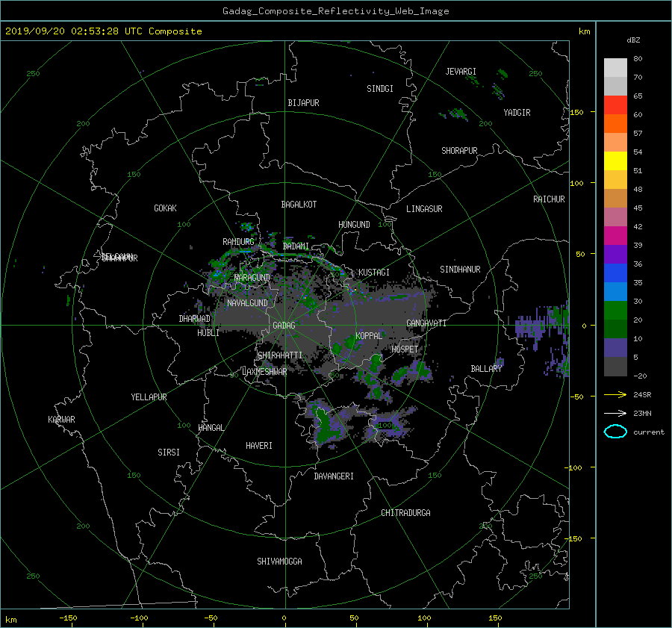Click the GANGAVATI city label
Image resolution: width=672 pixels, height=628 pixels.
coord(426,323)
